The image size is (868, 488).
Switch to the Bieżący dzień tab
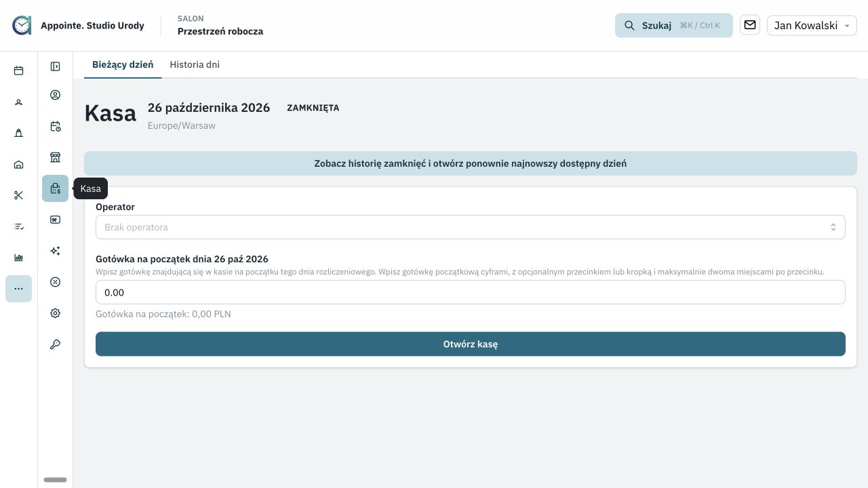pos(123,64)
